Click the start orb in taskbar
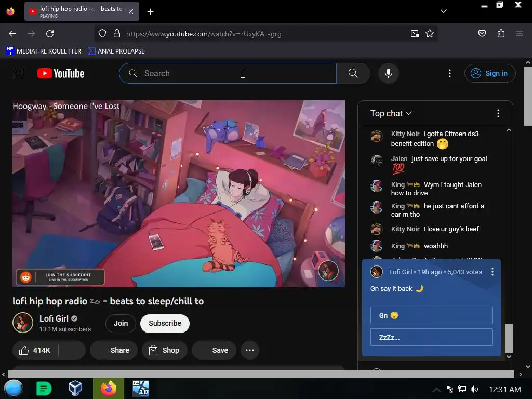532x399 pixels. (13, 389)
